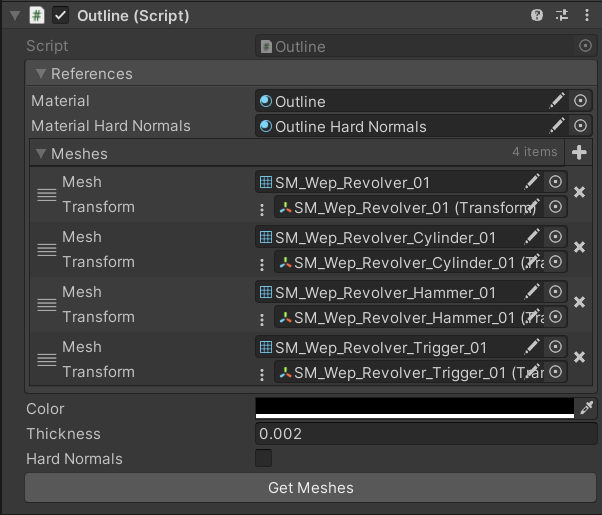This screenshot has width=602, height=515.
Task: Collapse the References foldout
Action: coord(41,74)
